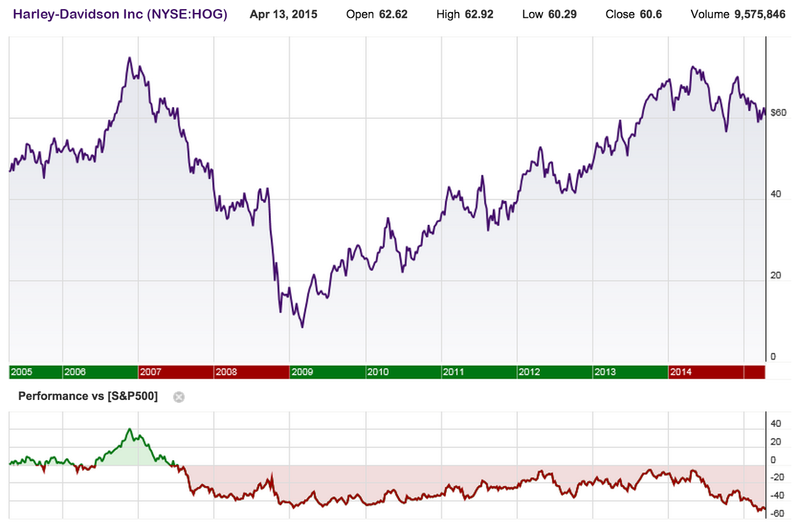Click the Harley-Davidson Inc (NYSE:HOG) ticker link
Screen dimensions: 798x532
pos(120,14)
